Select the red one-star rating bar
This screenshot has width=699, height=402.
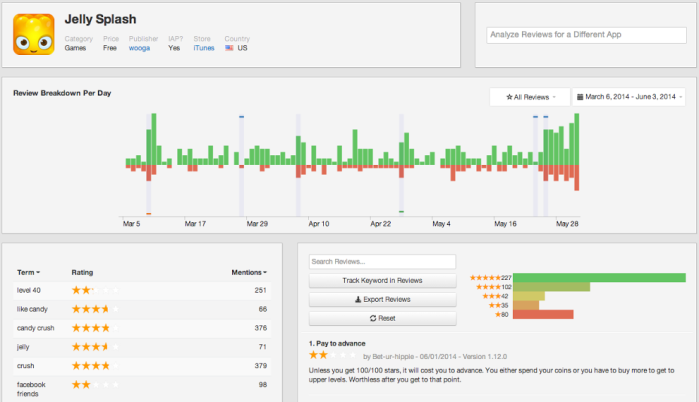[543, 315]
